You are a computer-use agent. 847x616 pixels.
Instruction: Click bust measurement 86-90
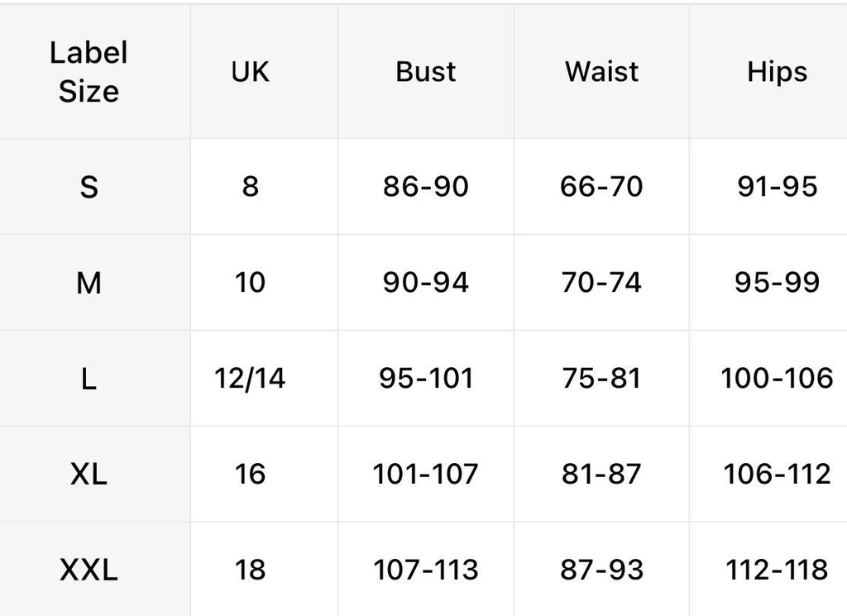click(425, 187)
